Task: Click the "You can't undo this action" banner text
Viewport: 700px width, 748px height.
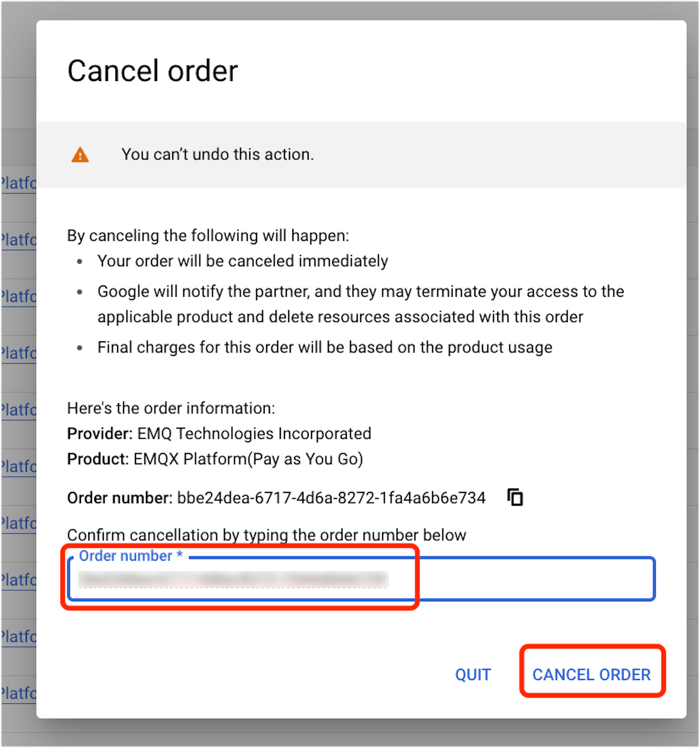Action: [x=217, y=155]
